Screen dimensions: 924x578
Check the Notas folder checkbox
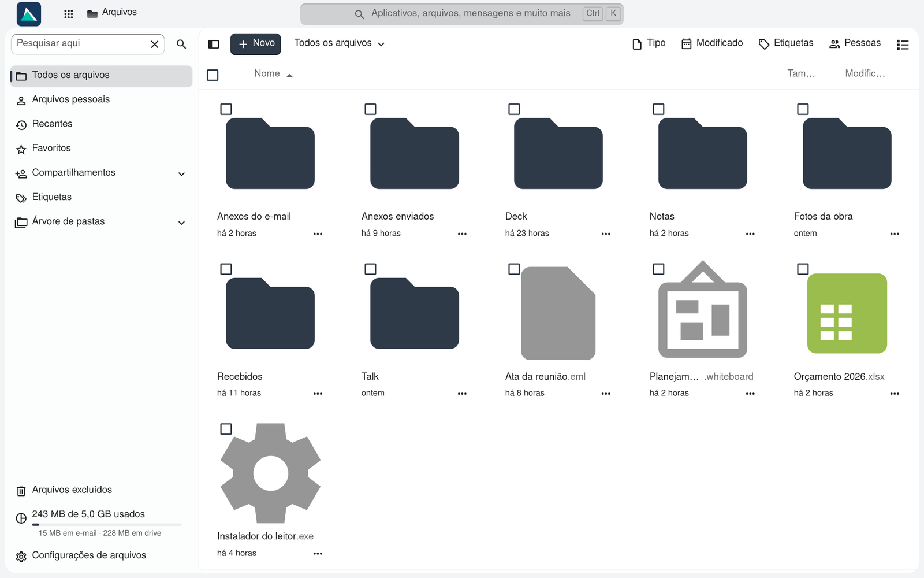[x=658, y=109]
